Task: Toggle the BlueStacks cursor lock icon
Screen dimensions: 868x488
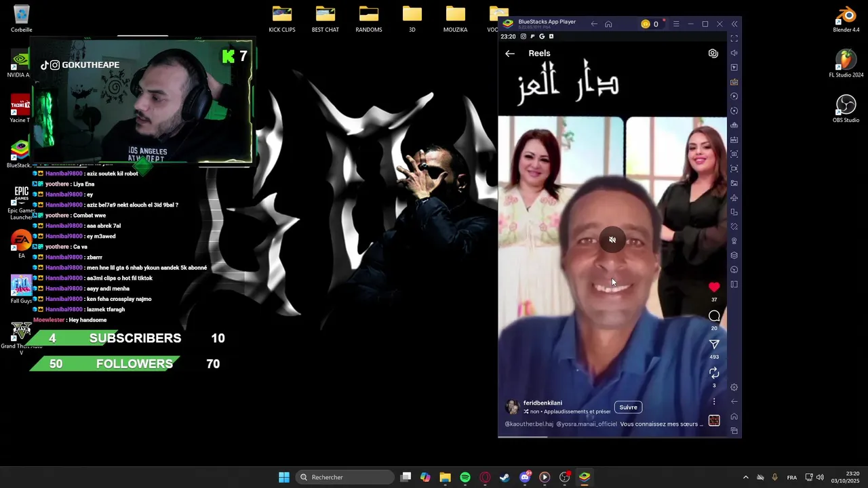Action: [x=734, y=67]
